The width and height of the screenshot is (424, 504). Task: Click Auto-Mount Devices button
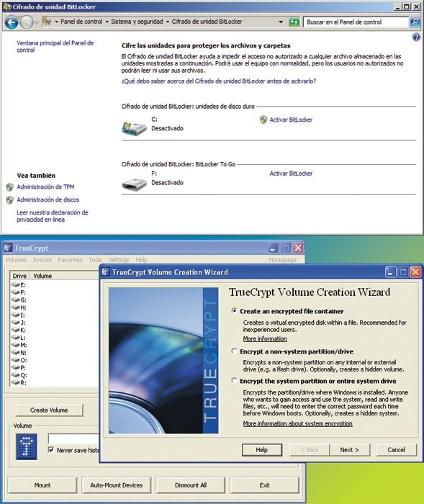pyautogui.click(x=116, y=485)
